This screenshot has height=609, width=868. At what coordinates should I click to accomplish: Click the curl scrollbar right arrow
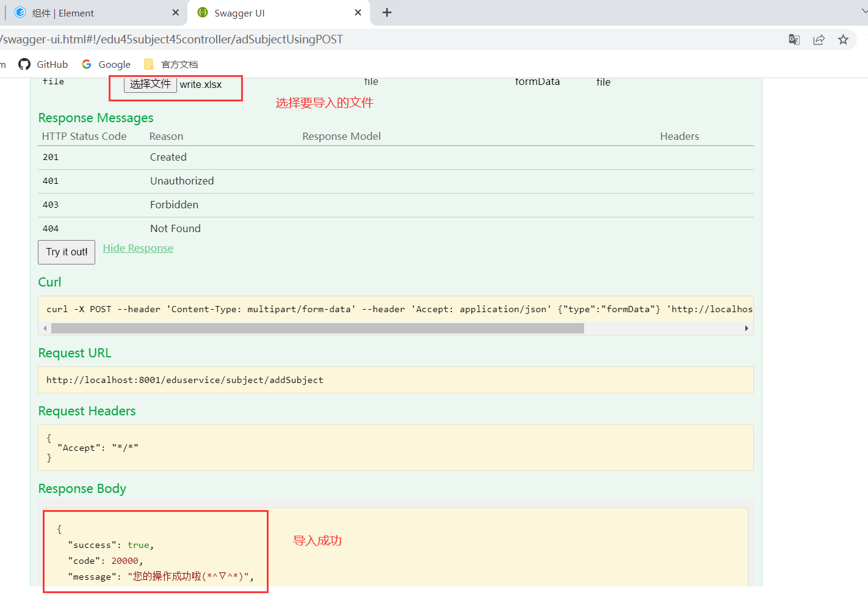tap(747, 329)
